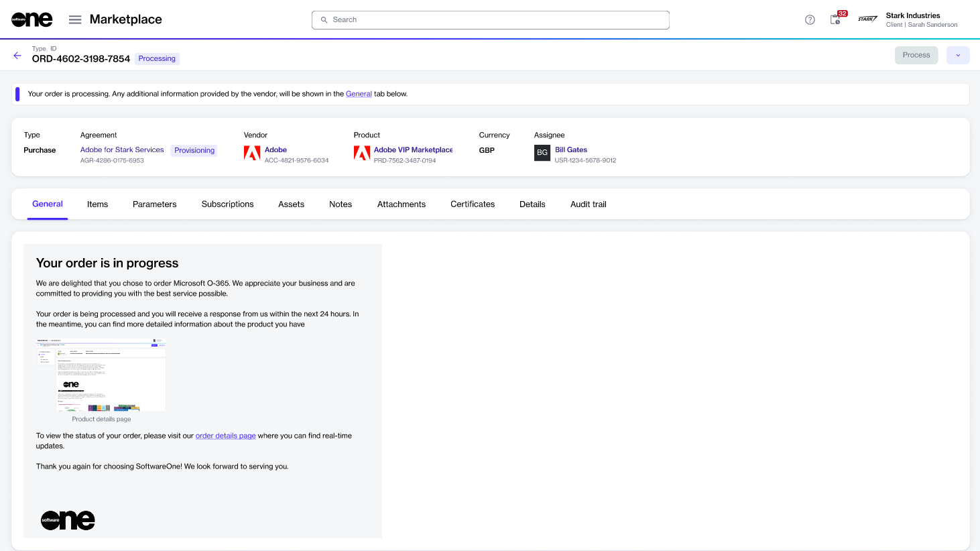The image size is (980, 551).
Task: Click the BG assignee avatar
Action: [542, 153]
